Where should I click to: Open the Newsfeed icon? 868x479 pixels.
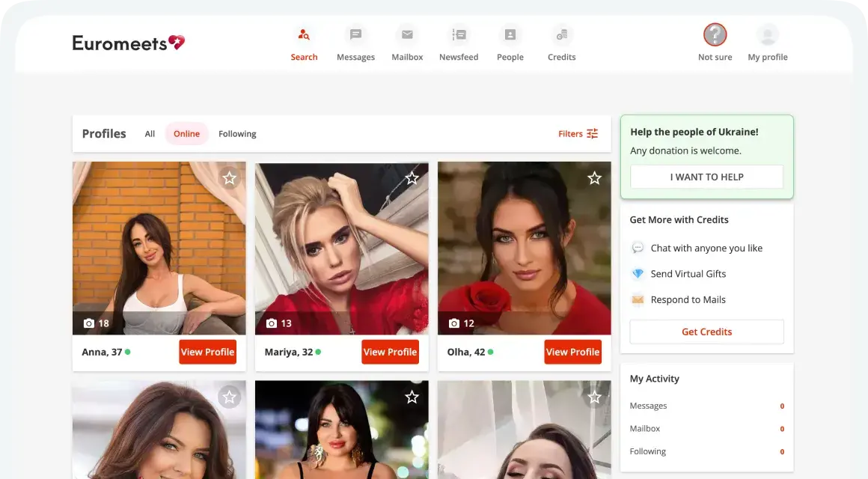459,34
